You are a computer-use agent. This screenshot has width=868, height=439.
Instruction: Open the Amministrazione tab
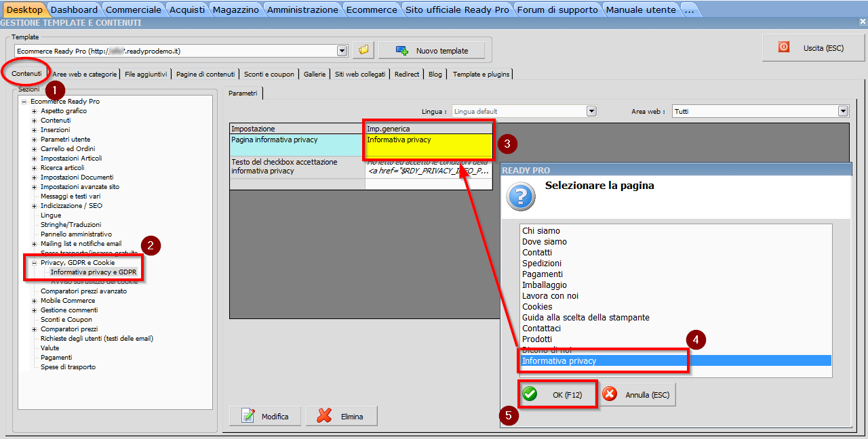pos(302,9)
